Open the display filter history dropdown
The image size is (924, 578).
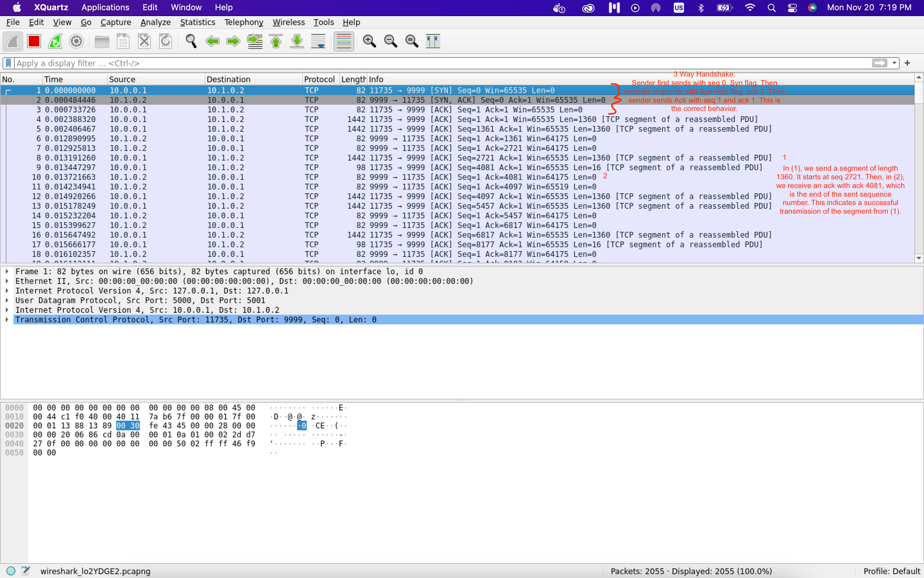click(x=894, y=63)
